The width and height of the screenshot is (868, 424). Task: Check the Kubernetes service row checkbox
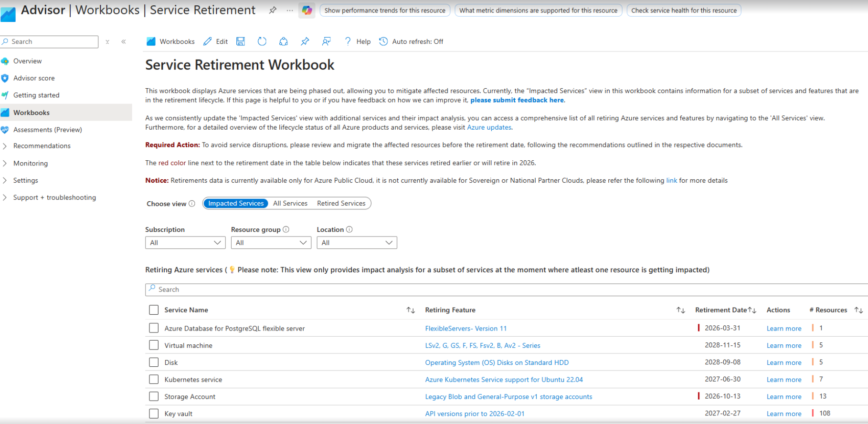[154, 380]
